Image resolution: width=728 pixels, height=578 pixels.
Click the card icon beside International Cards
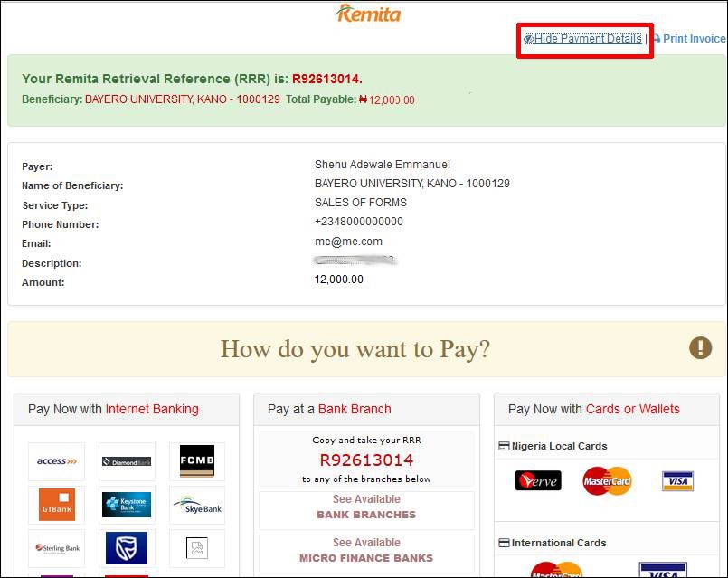coord(504,543)
